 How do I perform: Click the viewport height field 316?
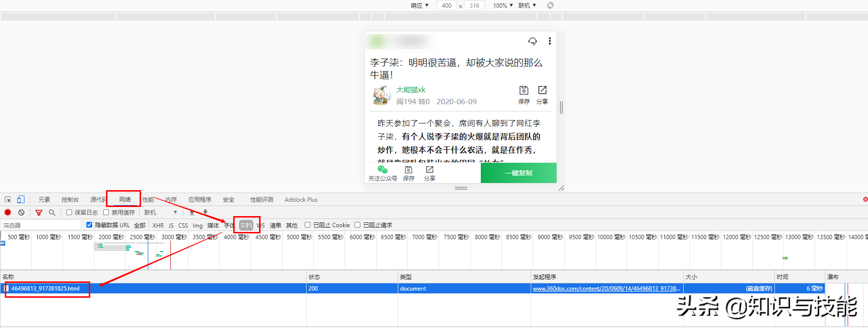click(x=475, y=5)
